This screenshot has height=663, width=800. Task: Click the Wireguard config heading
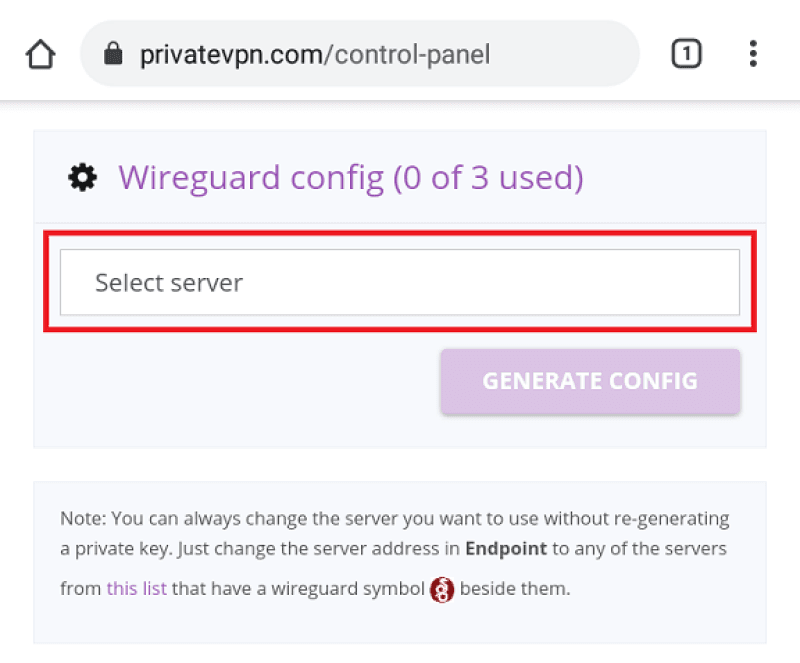click(x=250, y=178)
